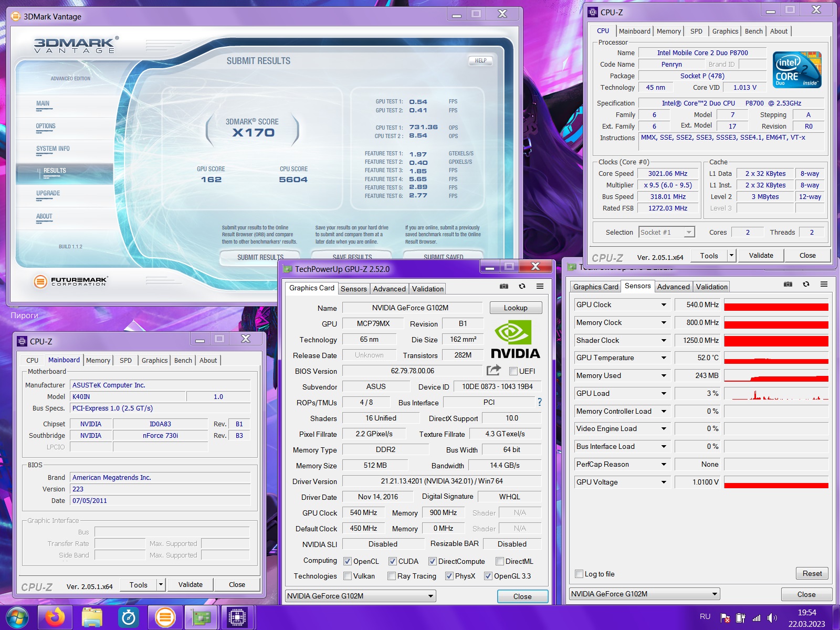Open Validation tab in GPU-Z Sensors window
This screenshot has width=840, height=630.
[x=711, y=287]
